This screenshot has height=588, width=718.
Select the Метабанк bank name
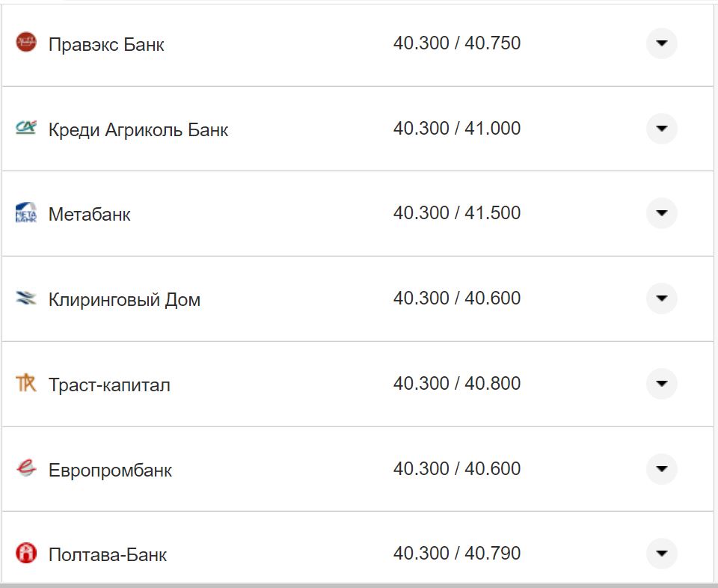89,214
